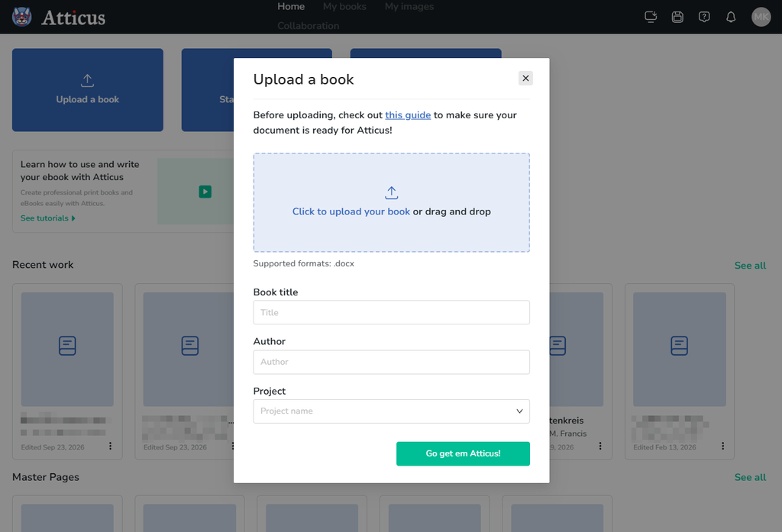This screenshot has width=782, height=532.
Task: Open options menu for book edited Feb 13, 2026
Action: coord(722,446)
